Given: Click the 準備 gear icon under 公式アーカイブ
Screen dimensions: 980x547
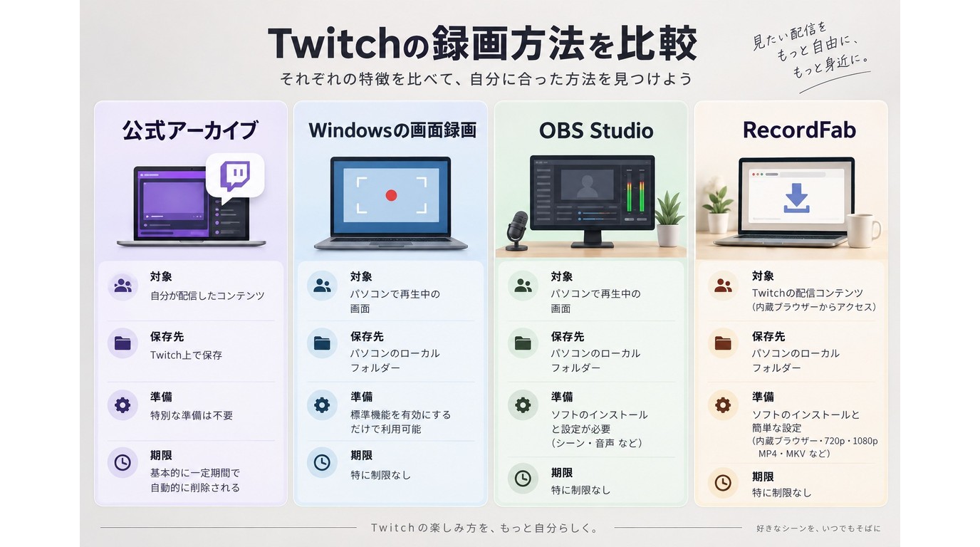Looking at the screenshot, I should point(123,405).
